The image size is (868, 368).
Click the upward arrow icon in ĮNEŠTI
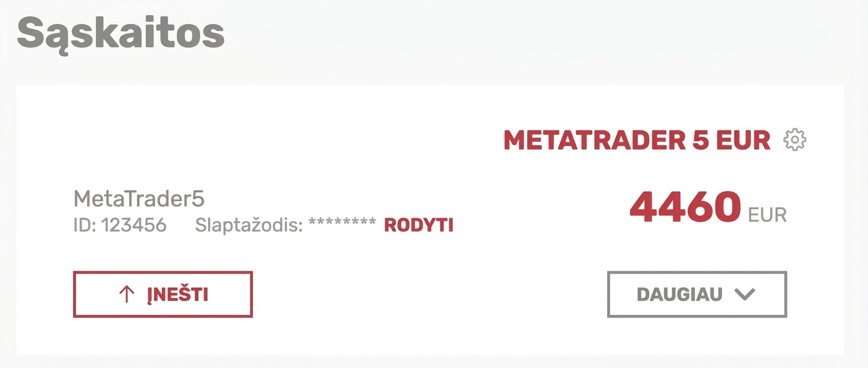click(x=127, y=294)
